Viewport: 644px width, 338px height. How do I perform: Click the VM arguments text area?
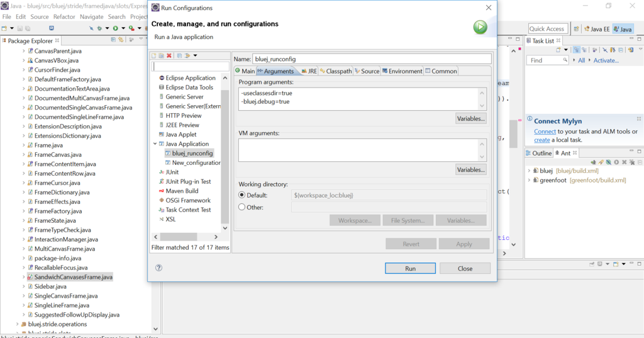point(358,150)
